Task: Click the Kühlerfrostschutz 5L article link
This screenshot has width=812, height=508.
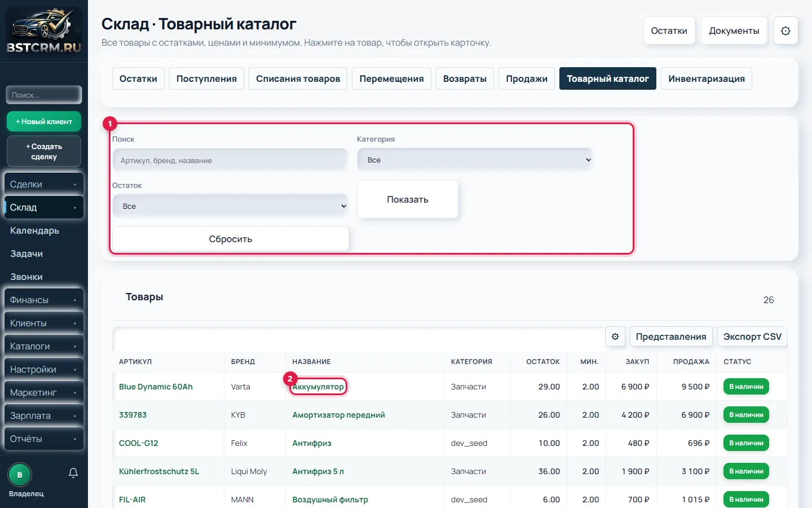Action: (x=159, y=471)
